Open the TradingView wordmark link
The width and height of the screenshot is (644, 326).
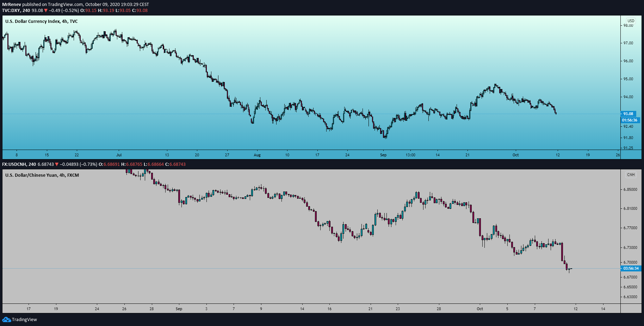click(x=24, y=320)
